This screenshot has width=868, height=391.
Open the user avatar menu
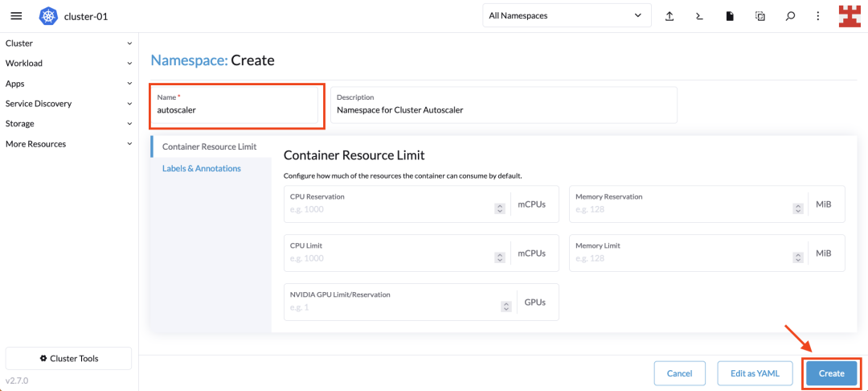pos(850,16)
